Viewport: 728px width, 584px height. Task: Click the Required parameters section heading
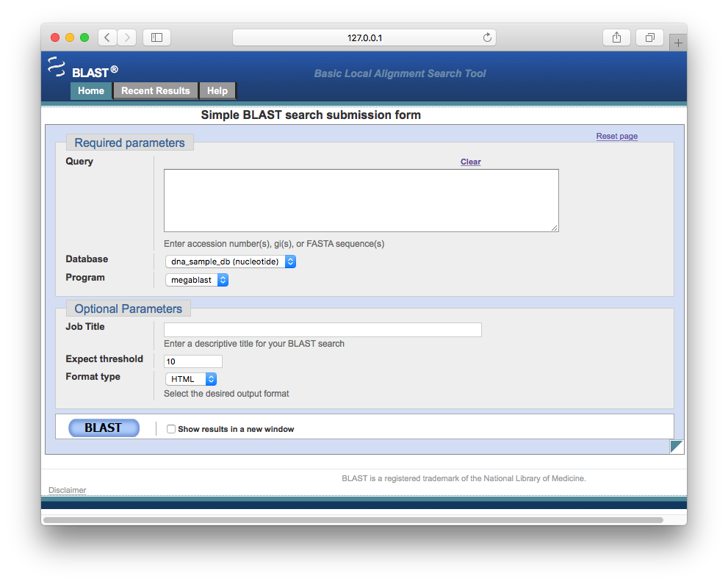(129, 143)
